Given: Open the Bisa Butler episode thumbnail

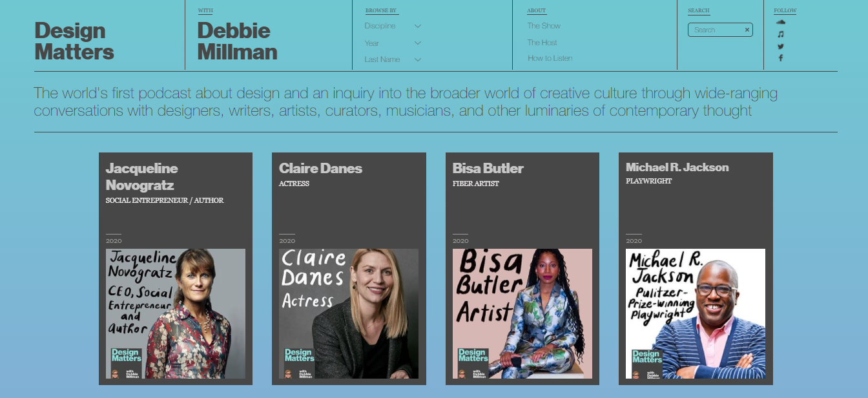Looking at the screenshot, I should tap(522, 315).
